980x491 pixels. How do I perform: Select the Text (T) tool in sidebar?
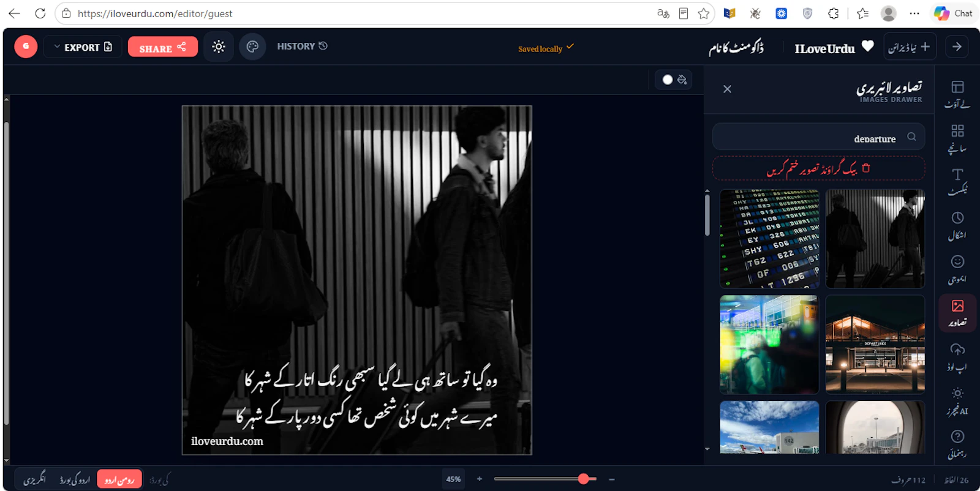(x=957, y=182)
